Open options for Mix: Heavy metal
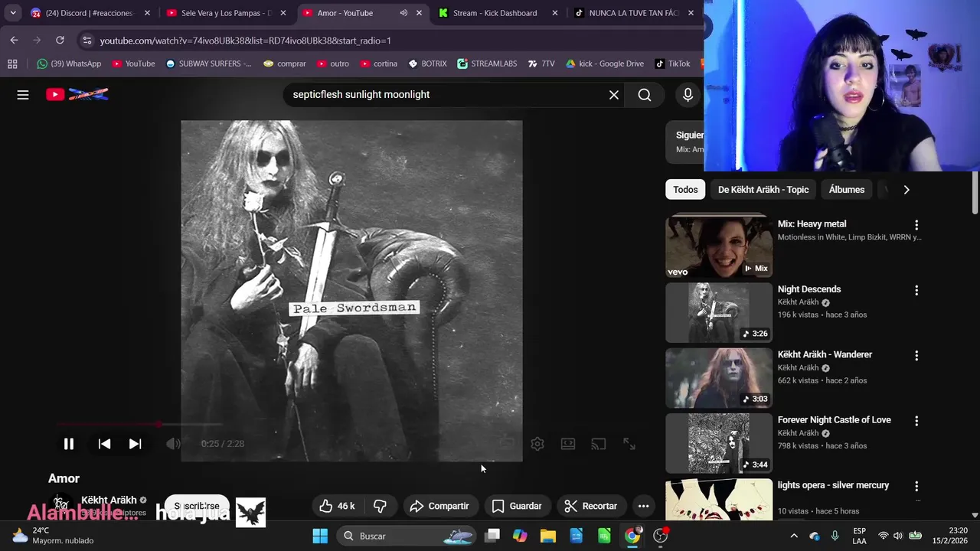980x551 pixels. click(x=916, y=225)
